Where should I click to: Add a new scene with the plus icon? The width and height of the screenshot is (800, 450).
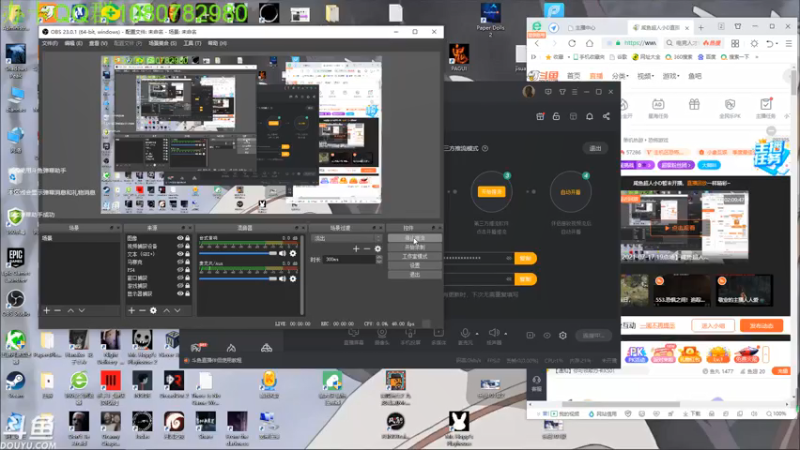(x=46, y=310)
